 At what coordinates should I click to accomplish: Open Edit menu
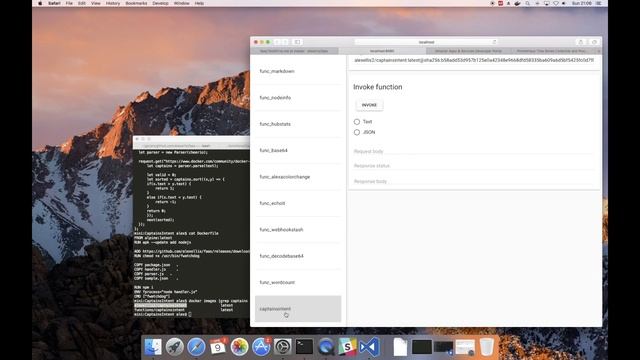[x=82, y=3]
